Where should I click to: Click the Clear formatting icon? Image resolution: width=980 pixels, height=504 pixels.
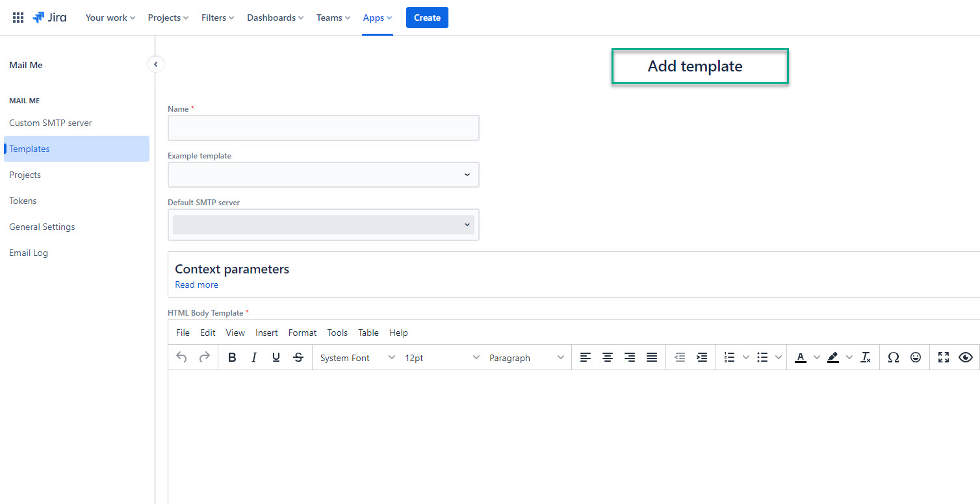(x=866, y=358)
